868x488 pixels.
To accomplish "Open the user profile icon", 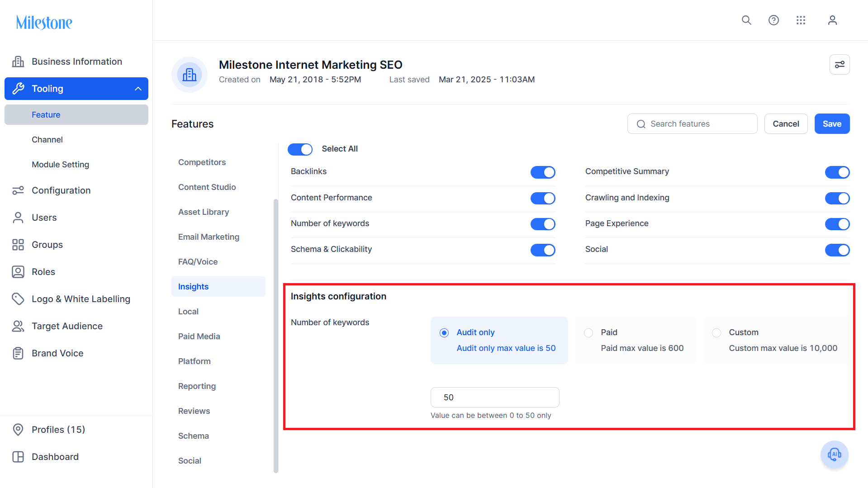I will [832, 20].
